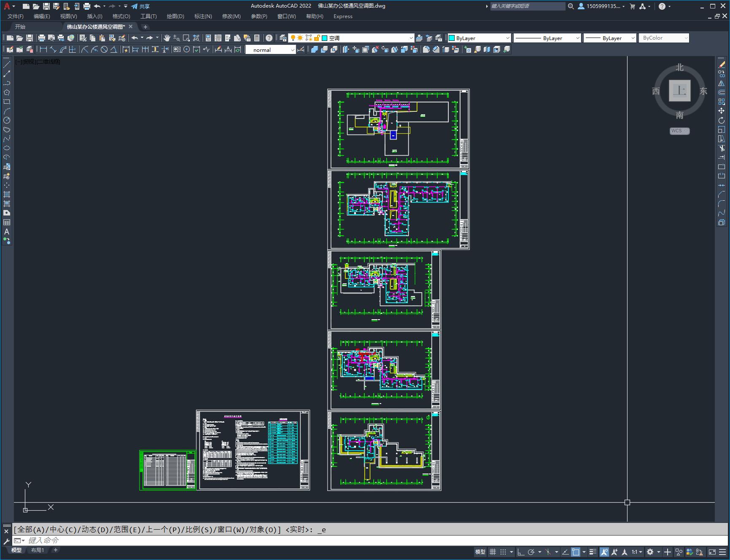Click the 上 top face of ViewCube
The height and width of the screenshot is (560, 730).
[679, 91]
